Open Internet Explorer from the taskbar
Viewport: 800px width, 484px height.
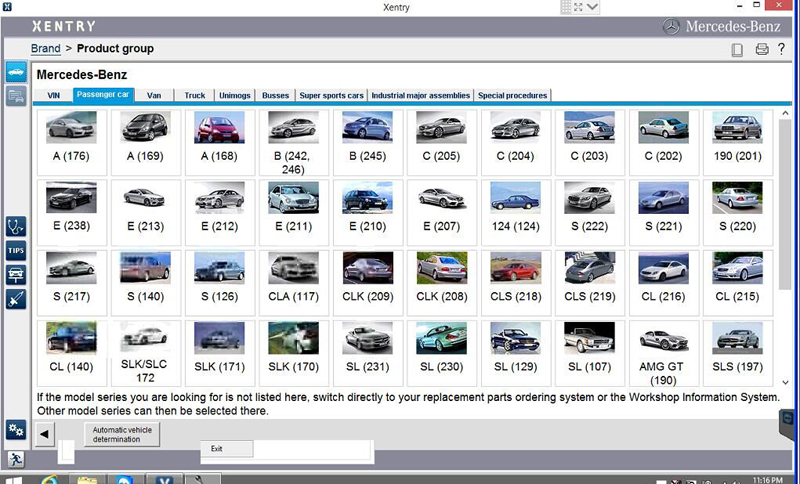tap(50, 479)
